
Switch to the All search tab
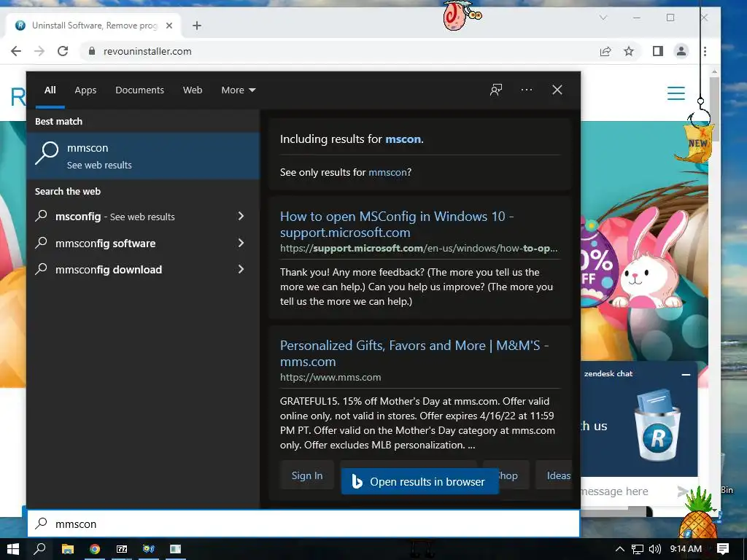(50, 90)
